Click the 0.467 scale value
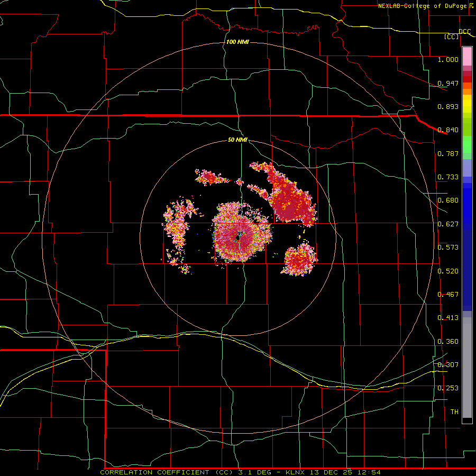 click(x=448, y=295)
